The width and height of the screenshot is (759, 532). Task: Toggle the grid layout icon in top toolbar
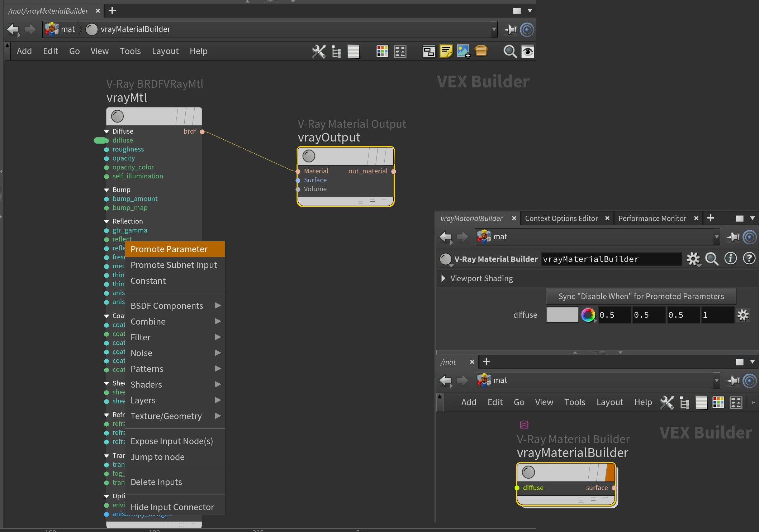tap(400, 52)
